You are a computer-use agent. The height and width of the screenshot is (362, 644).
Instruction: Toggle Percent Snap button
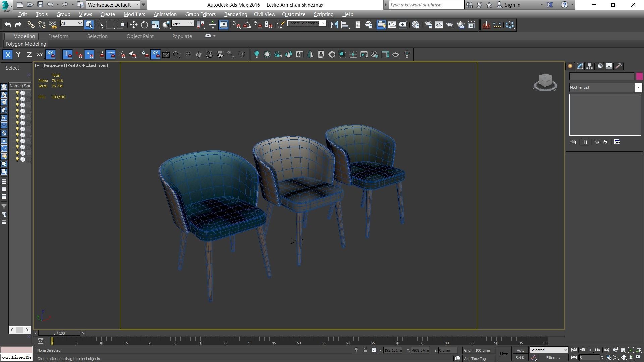click(x=258, y=25)
